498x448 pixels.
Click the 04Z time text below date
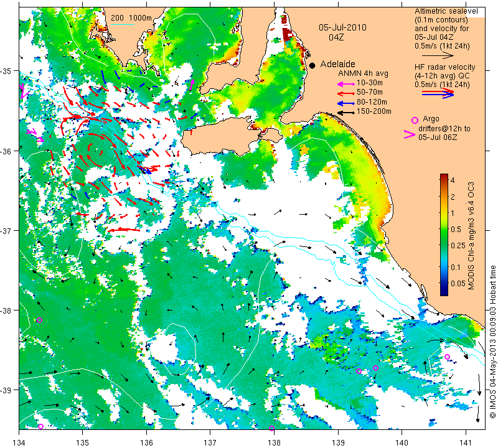pyautogui.click(x=336, y=37)
